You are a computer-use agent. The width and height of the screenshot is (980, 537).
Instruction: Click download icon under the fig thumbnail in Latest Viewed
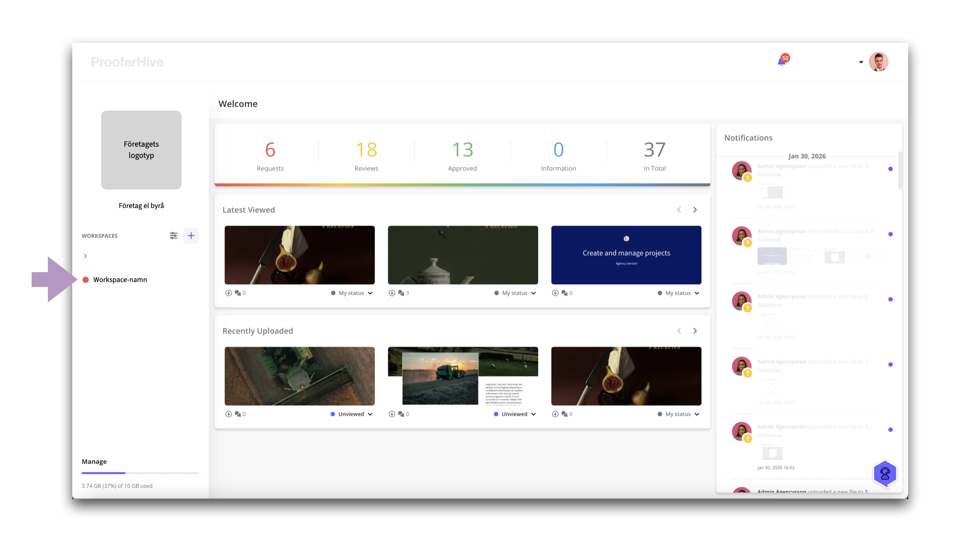(x=229, y=293)
